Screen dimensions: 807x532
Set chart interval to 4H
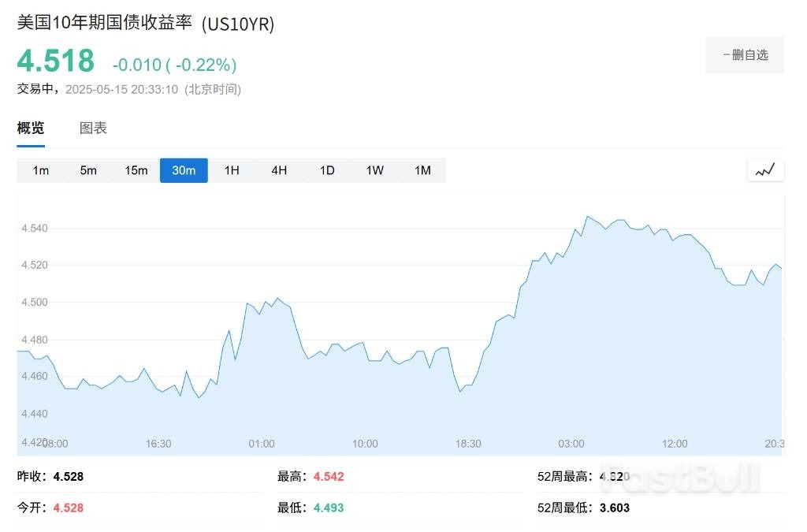[279, 170]
